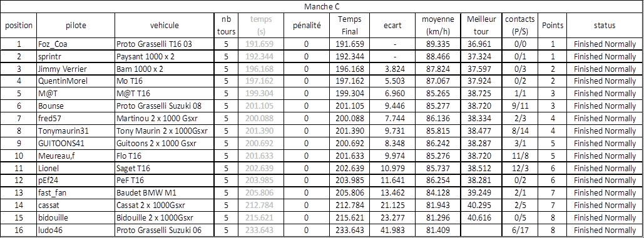Viewport: 644px width, 238px height.
Task: Click the ecart value 41.983
Action: tap(392, 231)
